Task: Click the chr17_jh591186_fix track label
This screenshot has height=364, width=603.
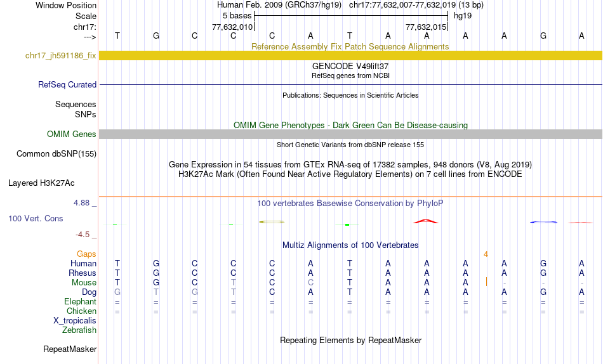Action: [60, 55]
